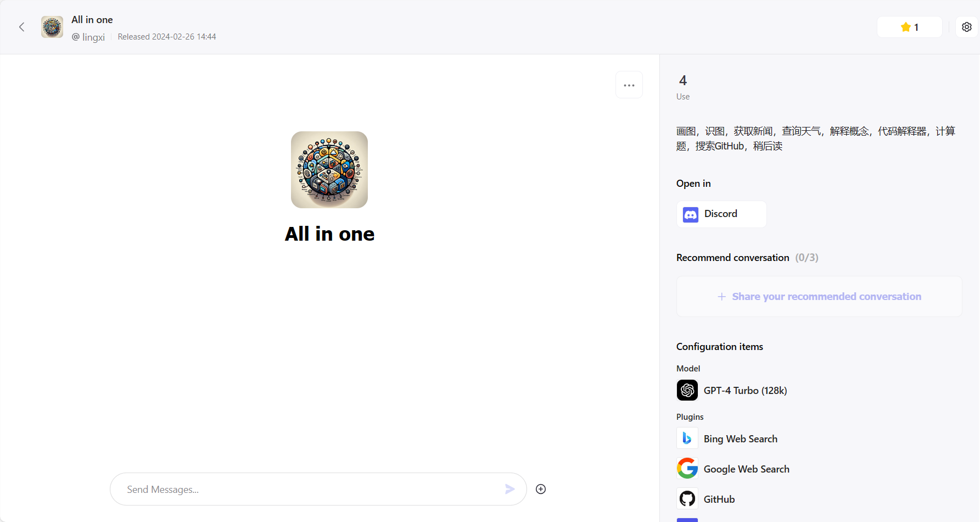Click the GPT-4 Turbo (128k) model label
The image size is (980, 522).
746,391
